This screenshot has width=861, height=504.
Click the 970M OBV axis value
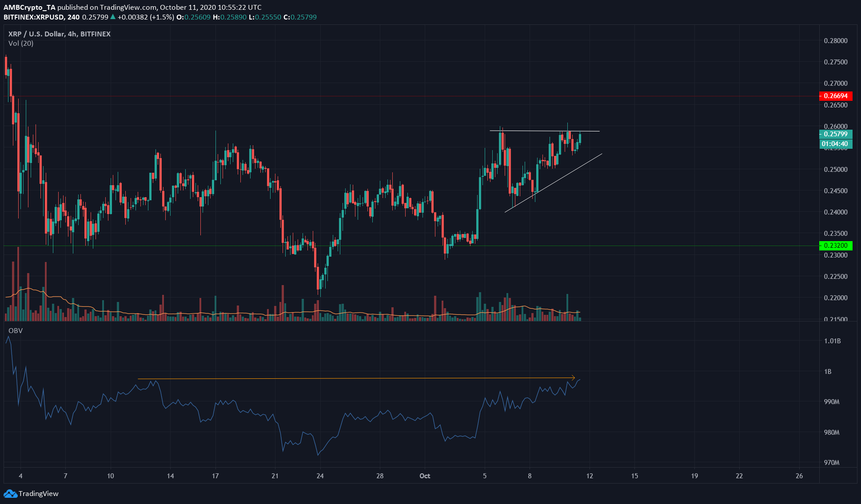[832, 462]
